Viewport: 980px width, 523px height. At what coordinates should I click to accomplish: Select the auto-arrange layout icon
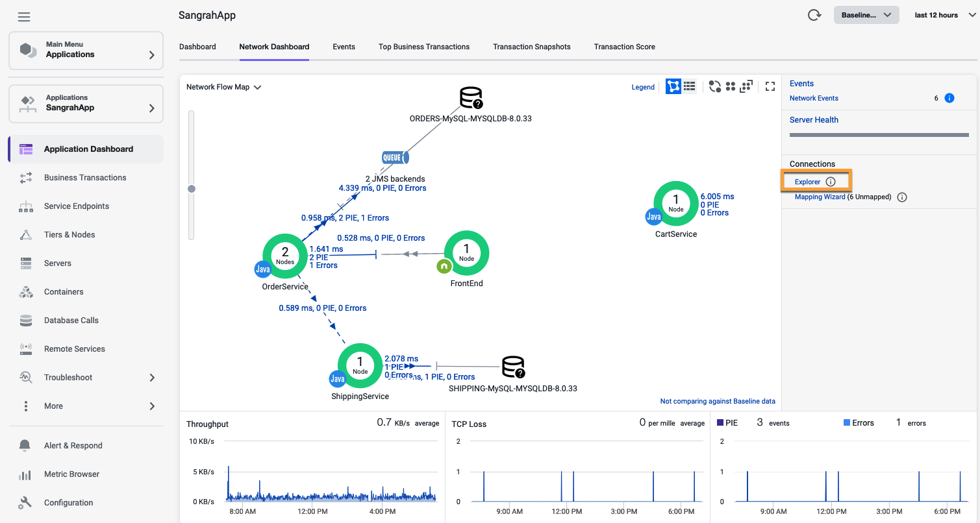(746, 86)
